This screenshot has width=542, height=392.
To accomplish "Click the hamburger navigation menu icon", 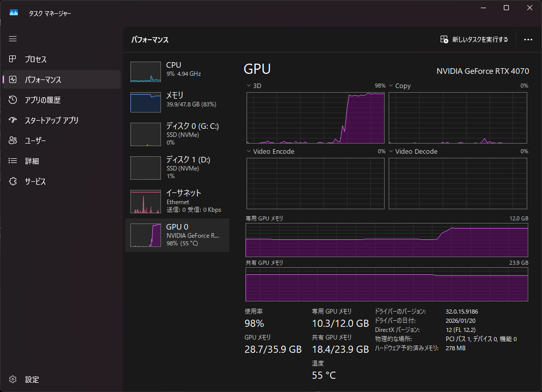I will click(x=13, y=39).
